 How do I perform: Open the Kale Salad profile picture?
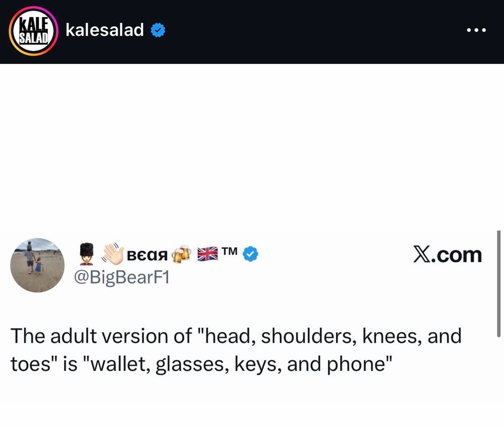(34, 31)
